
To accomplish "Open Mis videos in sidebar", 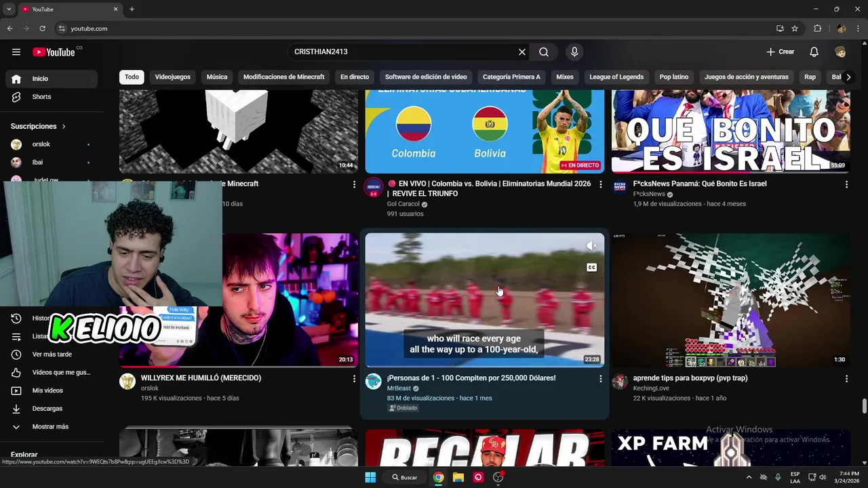I will [52, 390].
